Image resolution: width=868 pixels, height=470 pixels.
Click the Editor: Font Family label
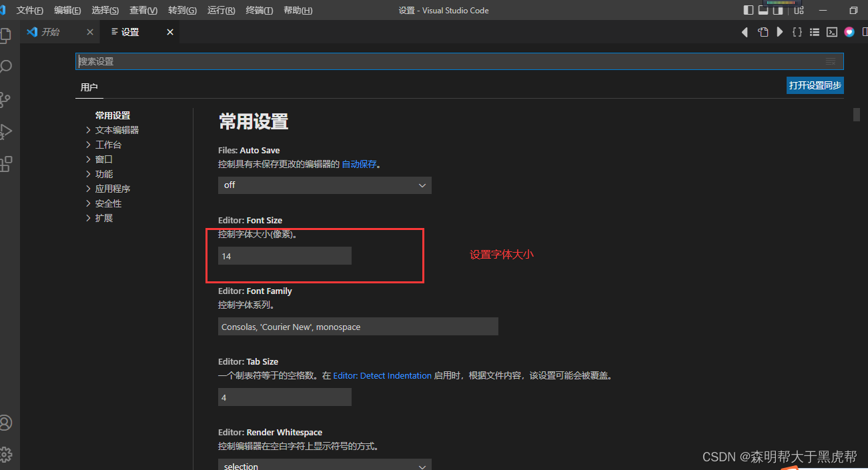[x=255, y=291]
